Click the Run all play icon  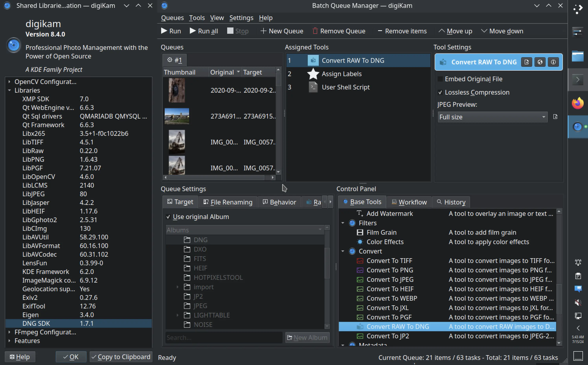[193, 31]
